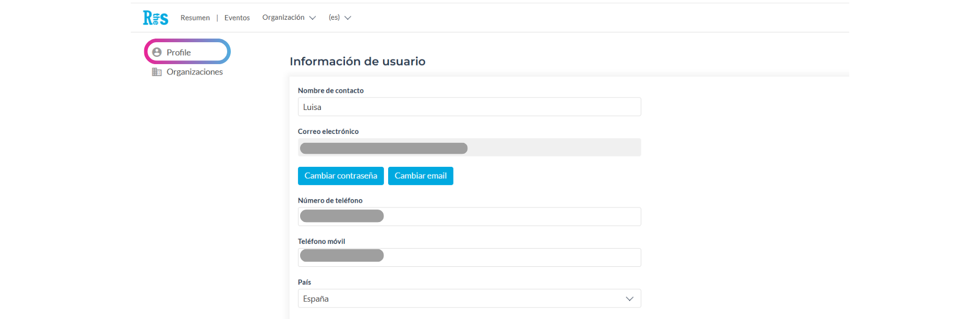Click the Profile user avatar icon
Screen dimensions: 980x319
(x=157, y=52)
